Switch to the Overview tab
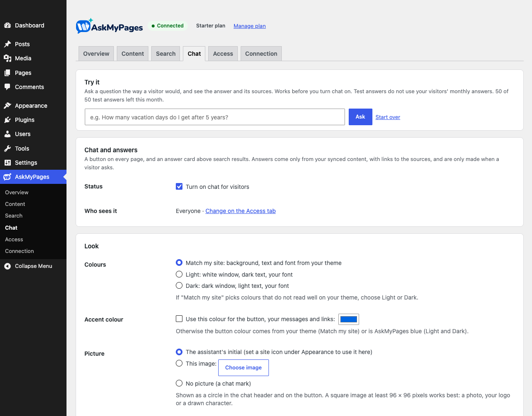532x416 pixels. click(x=96, y=54)
